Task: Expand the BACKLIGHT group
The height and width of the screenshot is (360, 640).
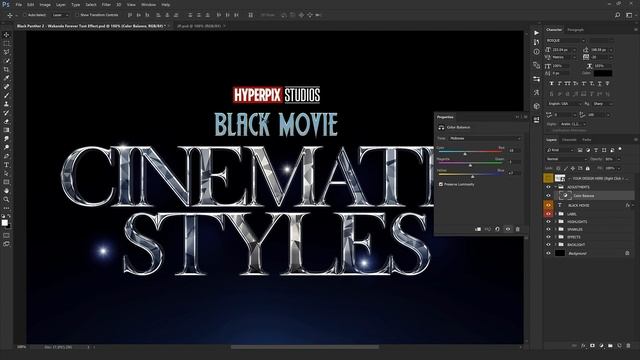Action: 556,244
